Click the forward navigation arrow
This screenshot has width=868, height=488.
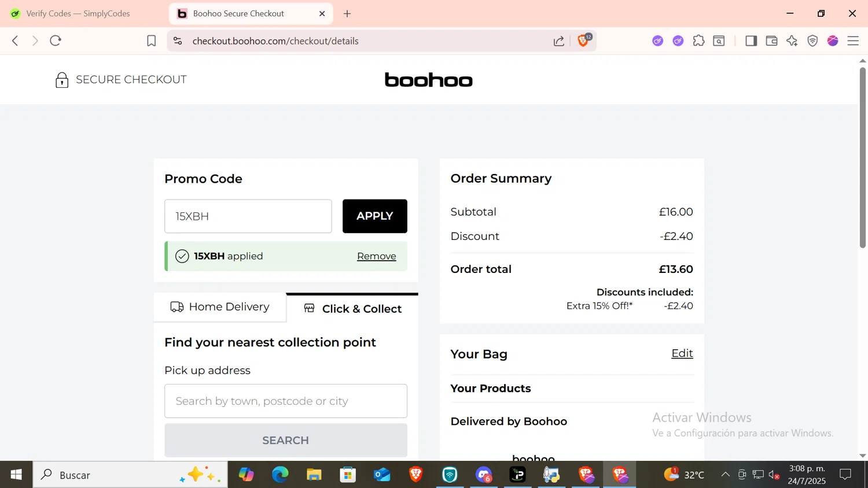pyautogui.click(x=35, y=40)
